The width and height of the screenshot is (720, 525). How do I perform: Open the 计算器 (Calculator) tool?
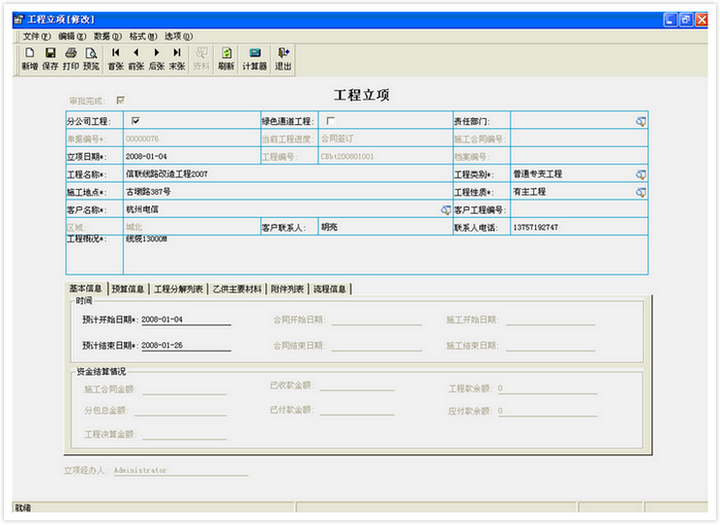pyautogui.click(x=254, y=59)
